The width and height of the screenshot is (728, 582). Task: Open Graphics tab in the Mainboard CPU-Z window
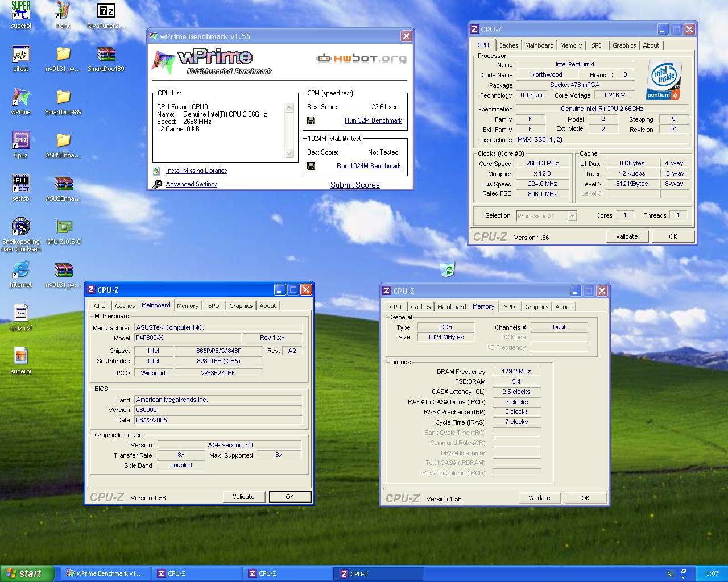point(241,306)
